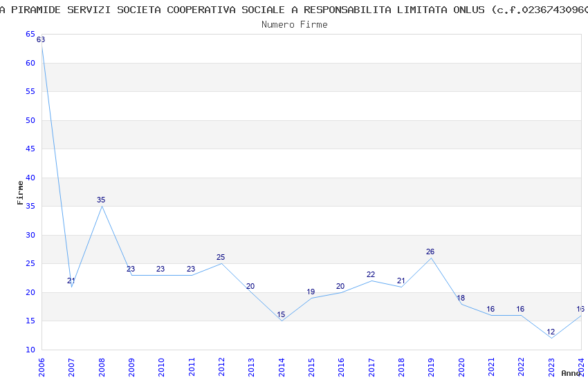This screenshot has width=588, height=380.
Task: Click the 2010 x-axis tick label
Action: tap(161, 368)
